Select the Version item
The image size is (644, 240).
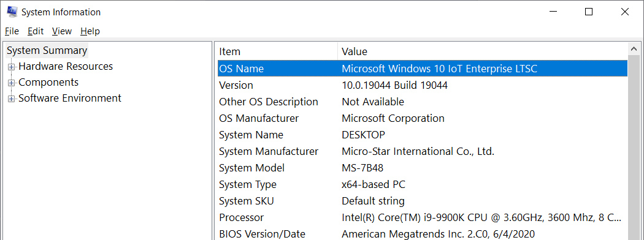[236, 85]
